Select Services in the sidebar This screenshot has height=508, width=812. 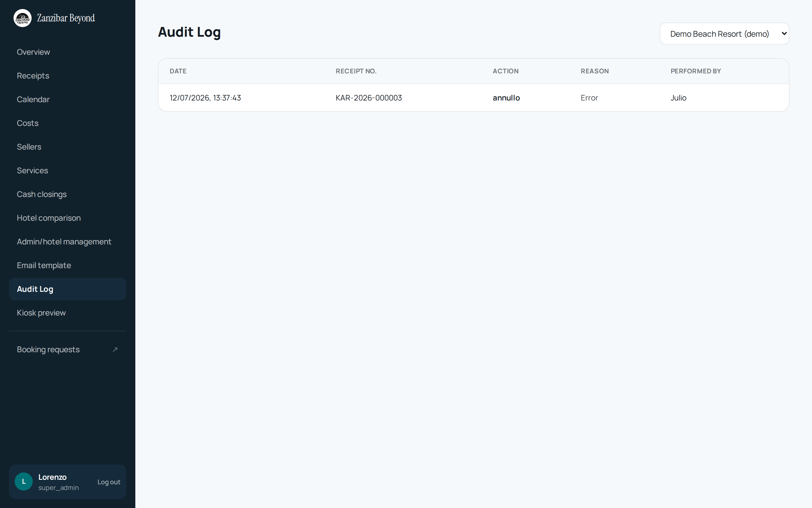(67, 170)
